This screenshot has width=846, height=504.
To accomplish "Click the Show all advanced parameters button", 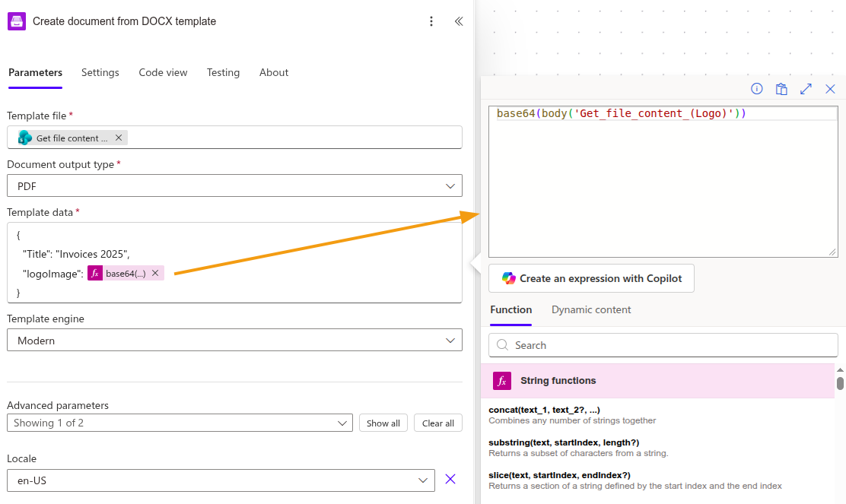I will [x=383, y=423].
